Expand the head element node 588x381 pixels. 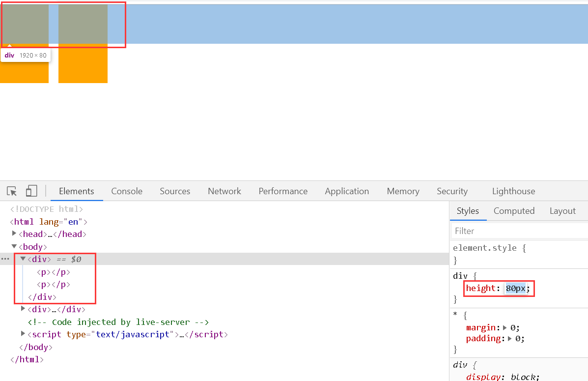14,234
